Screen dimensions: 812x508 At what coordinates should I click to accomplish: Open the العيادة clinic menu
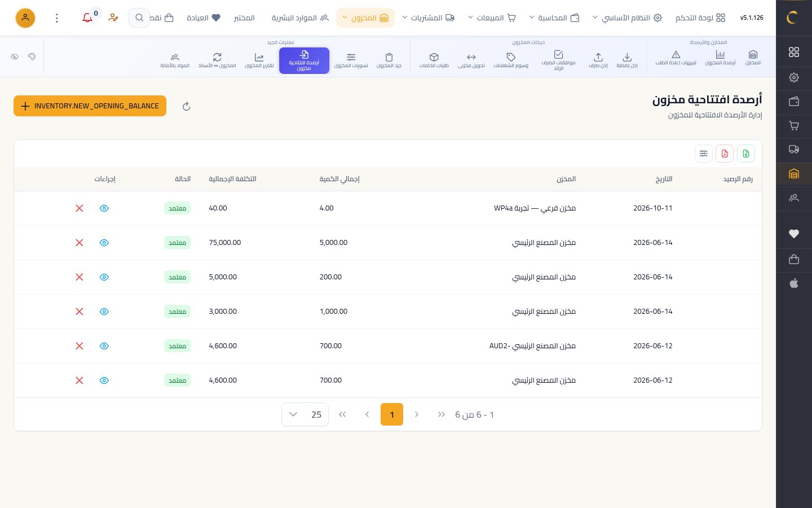(204, 18)
